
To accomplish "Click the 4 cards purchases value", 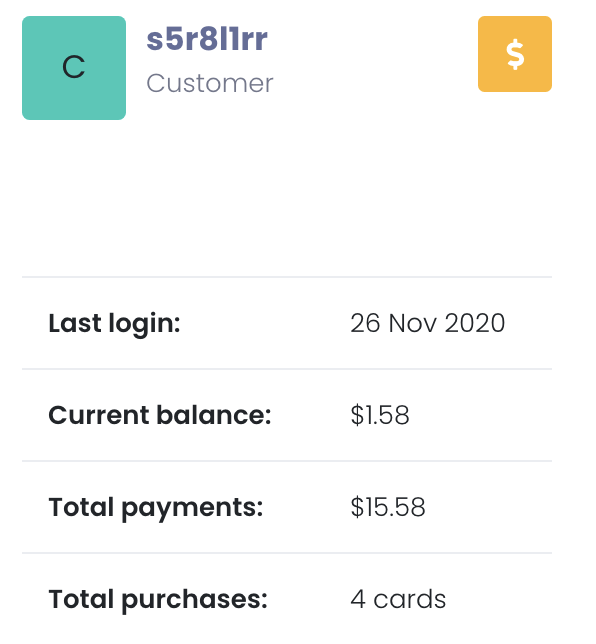I will (x=398, y=599).
